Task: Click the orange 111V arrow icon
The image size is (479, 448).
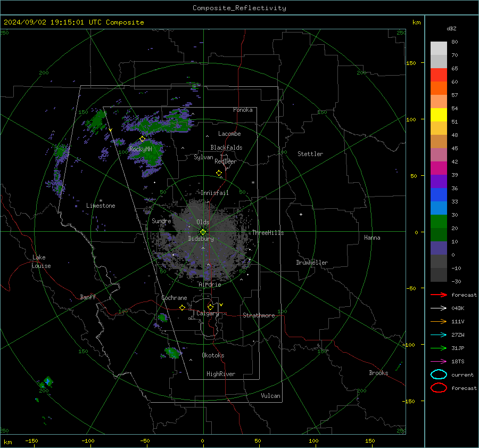Action: coord(439,321)
